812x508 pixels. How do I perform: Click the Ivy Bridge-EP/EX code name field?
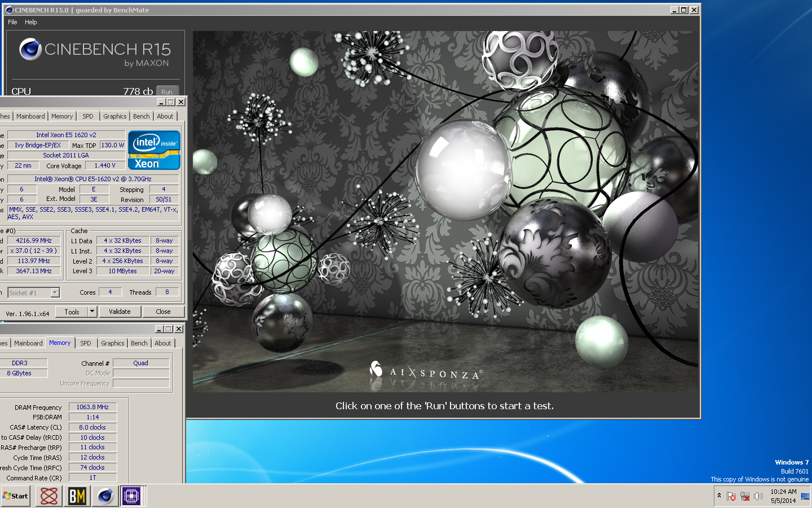[38, 145]
